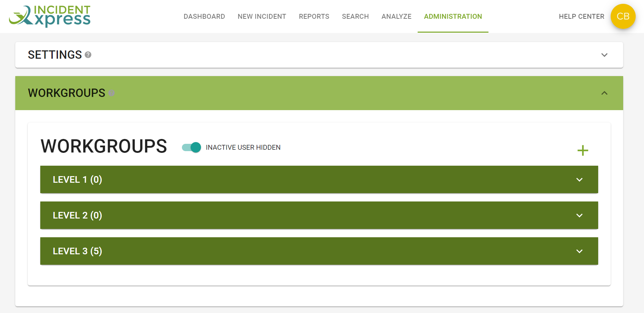The width and height of the screenshot is (644, 313).
Task: Open the SEARCH tab
Action: (355, 16)
